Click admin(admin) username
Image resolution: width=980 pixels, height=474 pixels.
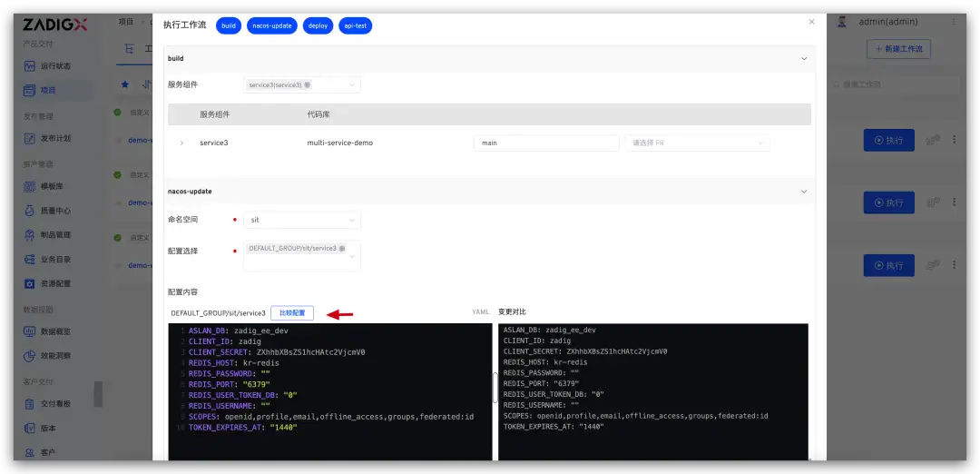(x=888, y=22)
